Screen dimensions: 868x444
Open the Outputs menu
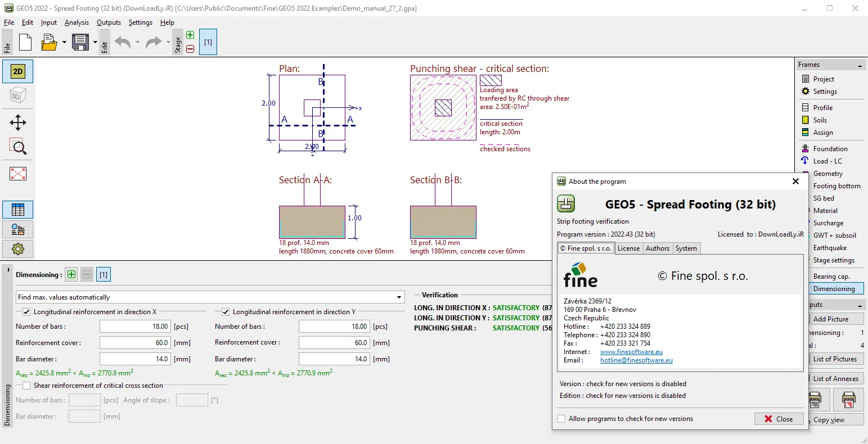coord(109,22)
